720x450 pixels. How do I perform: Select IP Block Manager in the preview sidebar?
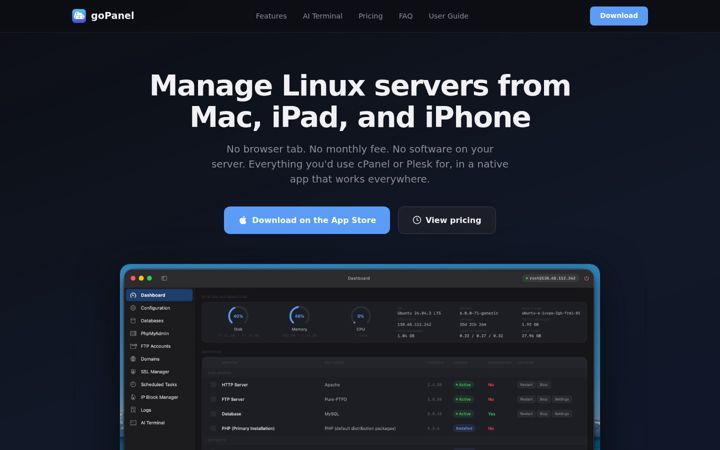click(x=159, y=397)
